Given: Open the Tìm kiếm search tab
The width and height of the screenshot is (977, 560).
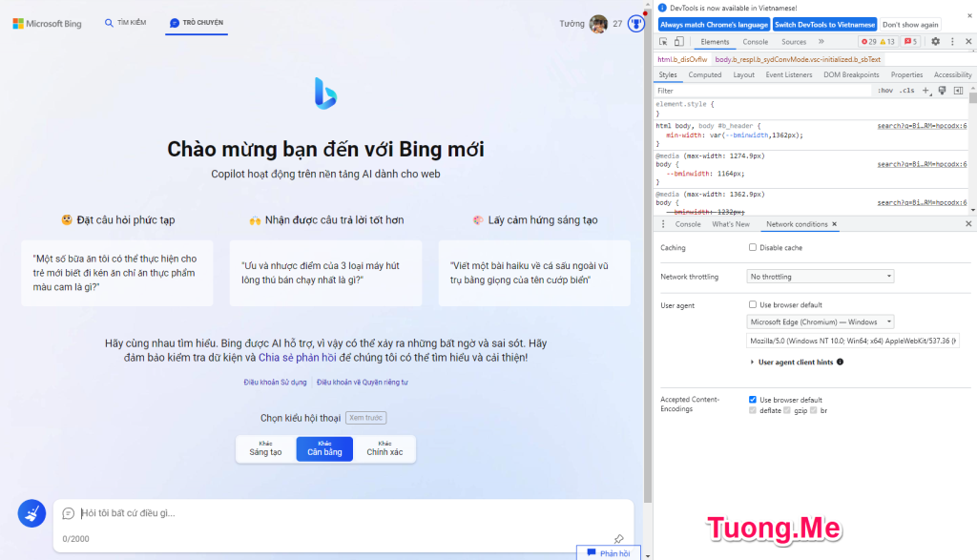Looking at the screenshot, I should pos(125,23).
